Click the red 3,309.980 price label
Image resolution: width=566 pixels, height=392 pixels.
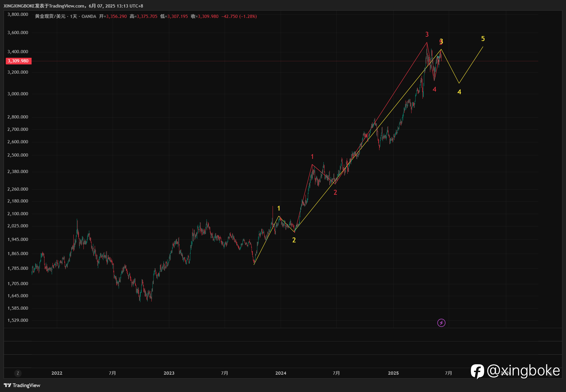[18, 61]
